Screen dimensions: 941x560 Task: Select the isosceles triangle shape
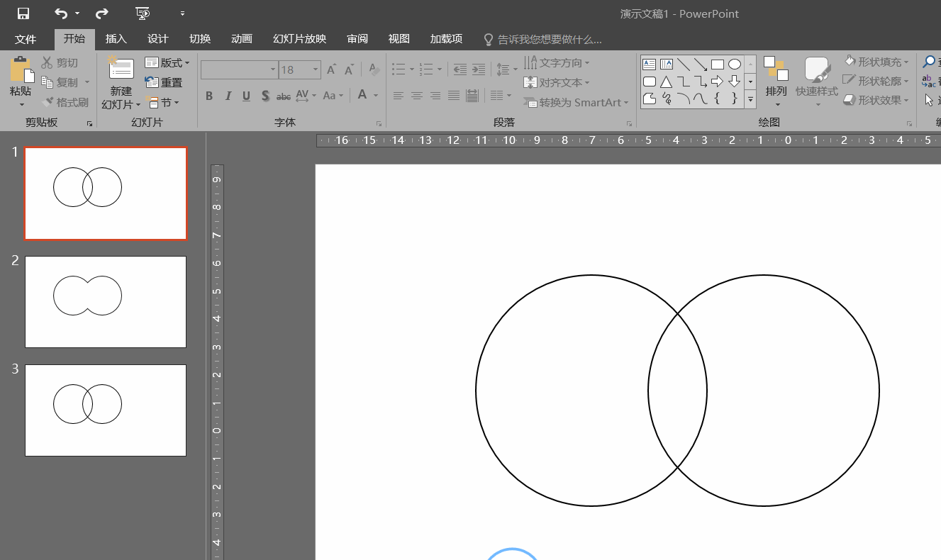(666, 82)
